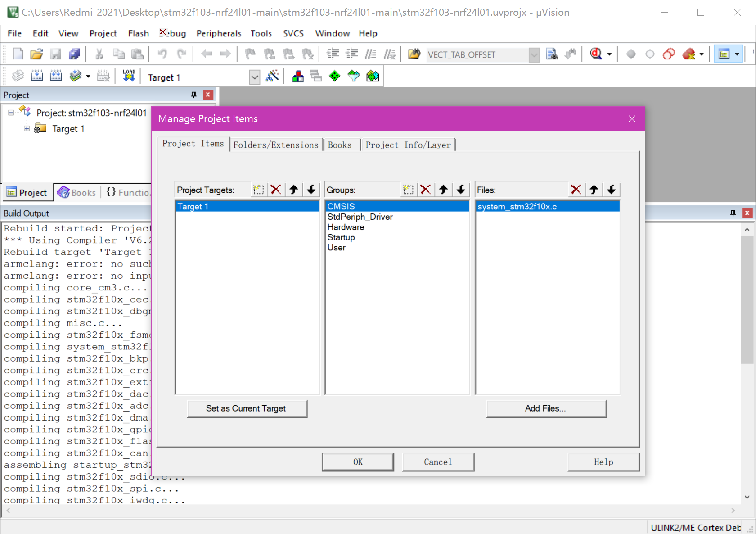Open the Project menu
Viewport: 756px width, 534px height.
pyautogui.click(x=103, y=33)
